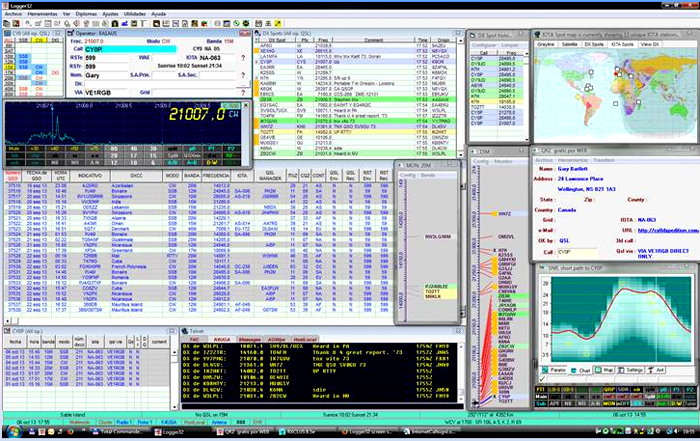Open the Ayuda menu
Image resolution: width=700 pixels, height=441 pixels.
158,14
